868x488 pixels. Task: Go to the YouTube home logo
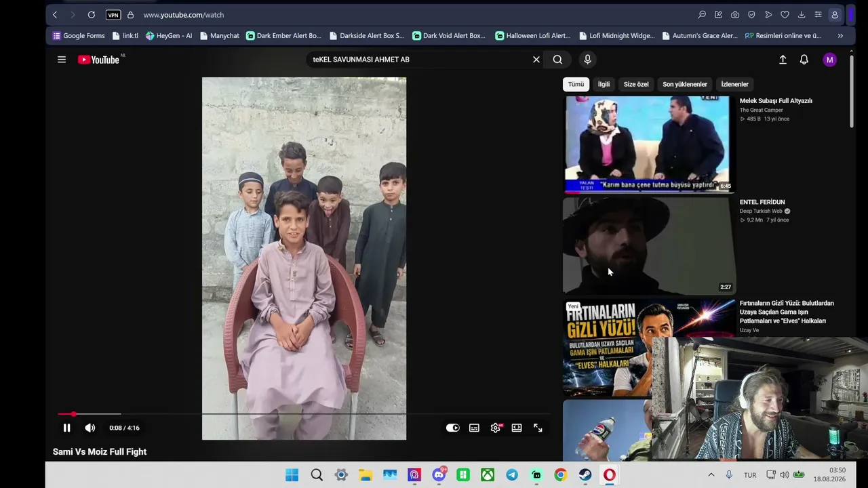[x=99, y=60]
